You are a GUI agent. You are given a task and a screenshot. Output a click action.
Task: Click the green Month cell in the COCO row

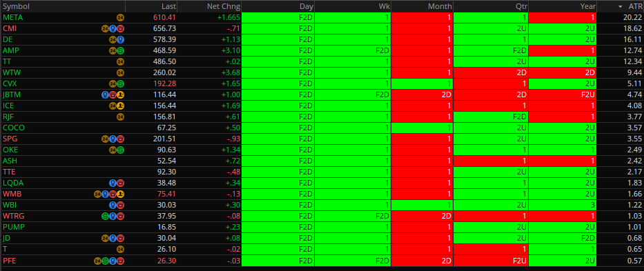pos(422,128)
